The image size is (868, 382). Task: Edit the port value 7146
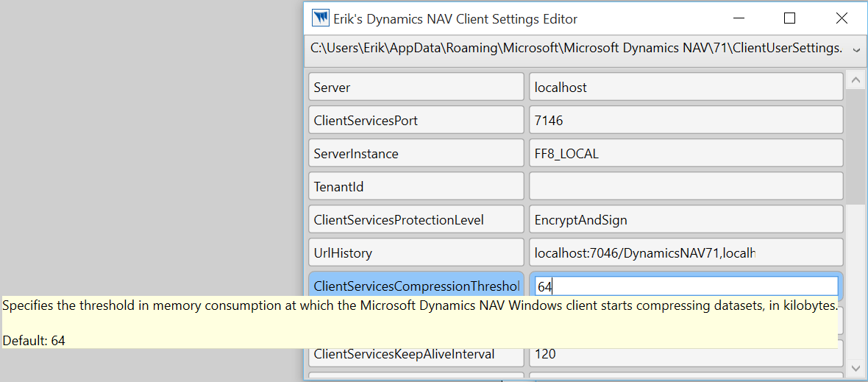686,120
